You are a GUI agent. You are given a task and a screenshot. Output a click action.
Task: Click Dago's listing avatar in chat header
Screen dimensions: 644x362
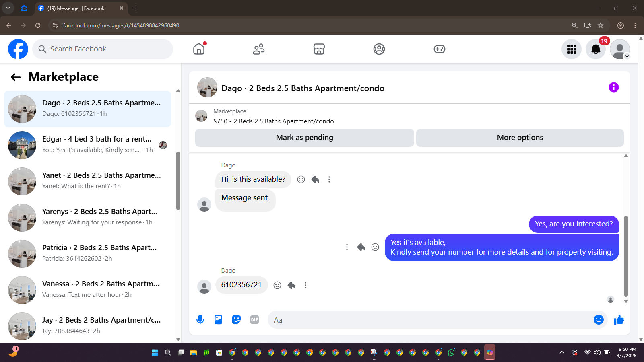207,87
